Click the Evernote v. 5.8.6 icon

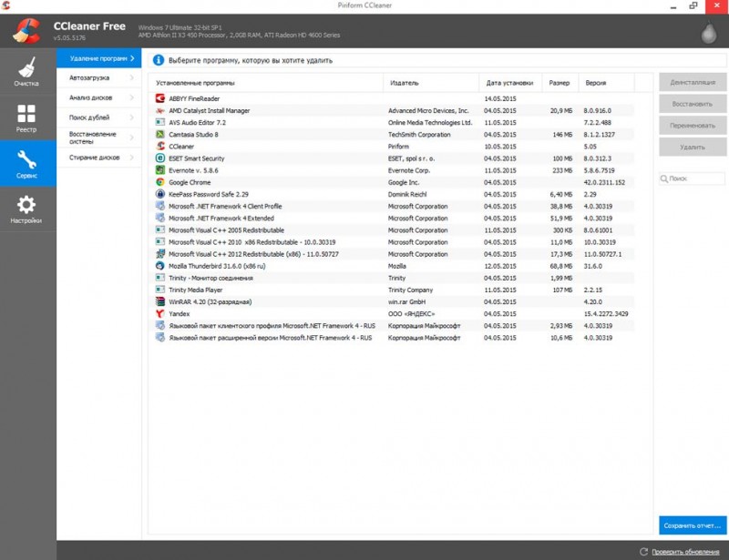tap(160, 170)
